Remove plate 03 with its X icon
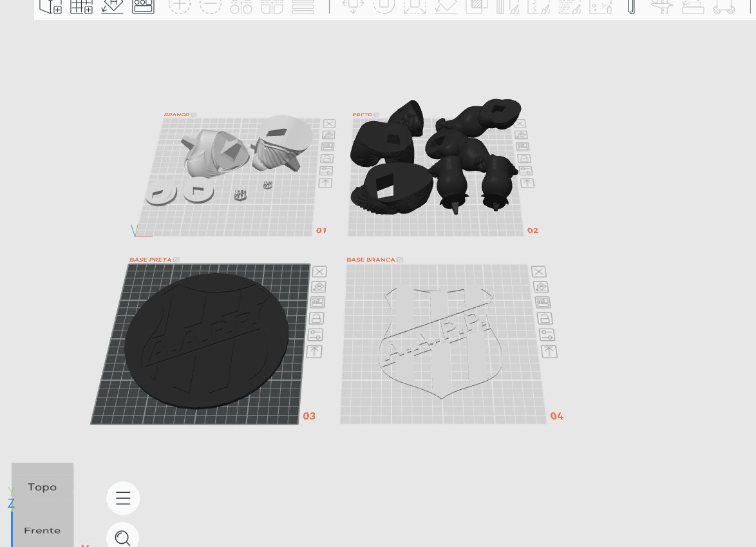 (319, 272)
